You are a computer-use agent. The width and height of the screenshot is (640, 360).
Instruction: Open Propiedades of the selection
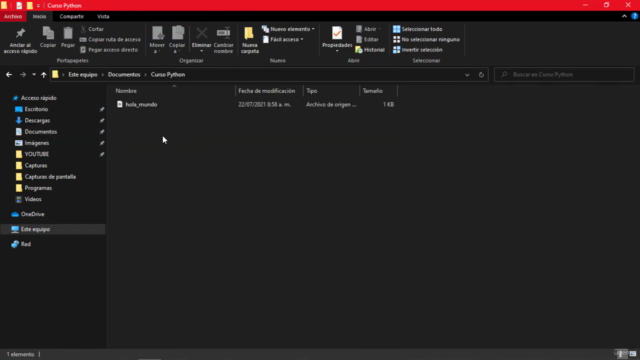pos(337,39)
